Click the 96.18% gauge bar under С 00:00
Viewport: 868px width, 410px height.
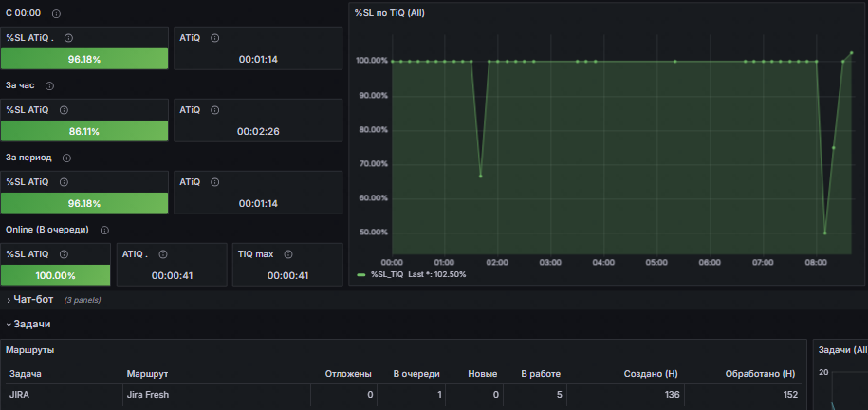pyautogui.click(x=84, y=59)
